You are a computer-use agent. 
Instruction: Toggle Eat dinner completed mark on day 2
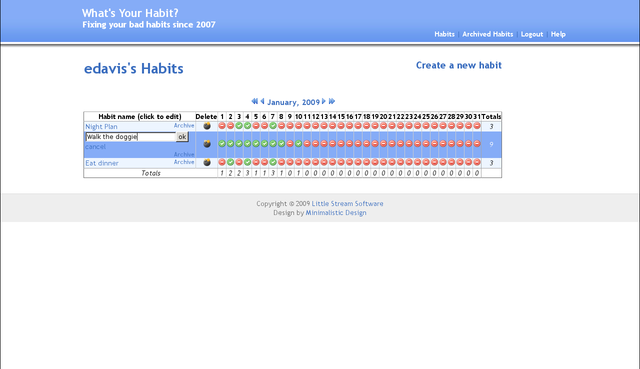pyautogui.click(x=231, y=162)
